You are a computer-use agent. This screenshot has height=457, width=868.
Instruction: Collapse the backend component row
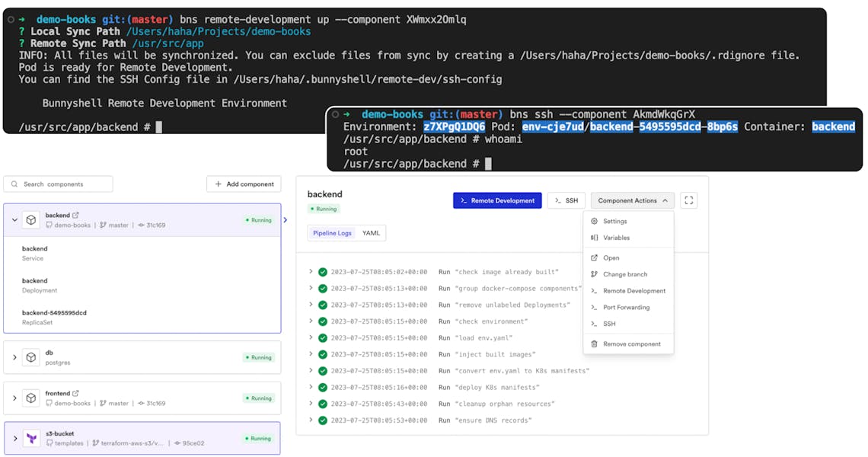(14, 220)
